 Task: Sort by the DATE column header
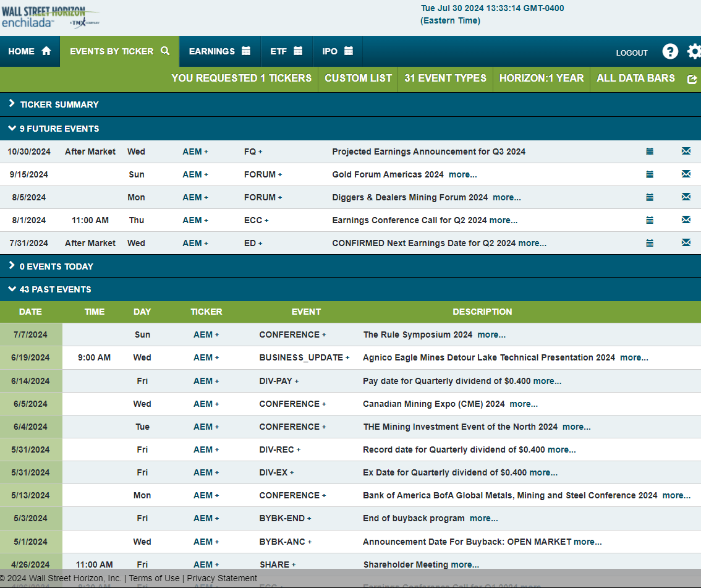coord(31,312)
